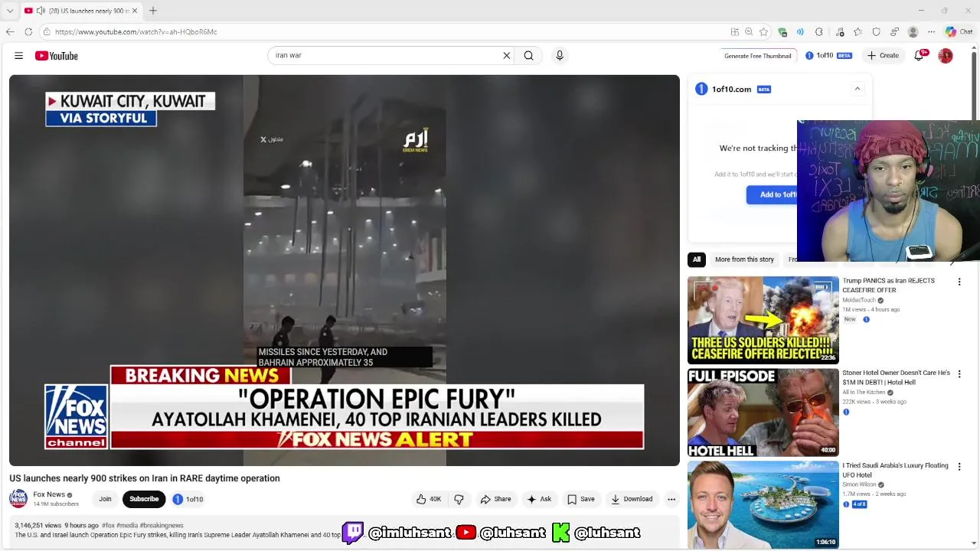Open the Simon Wilson channel link
980x551 pixels.
click(859, 484)
